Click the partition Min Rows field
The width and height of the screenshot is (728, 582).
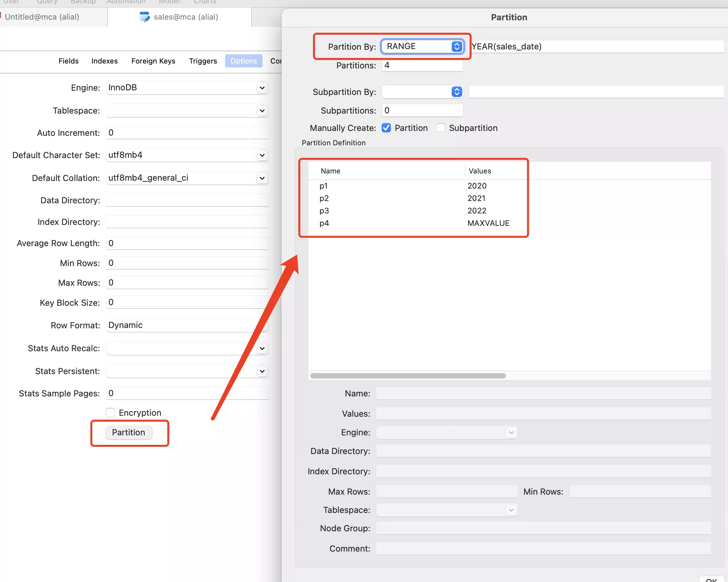tap(640, 492)
